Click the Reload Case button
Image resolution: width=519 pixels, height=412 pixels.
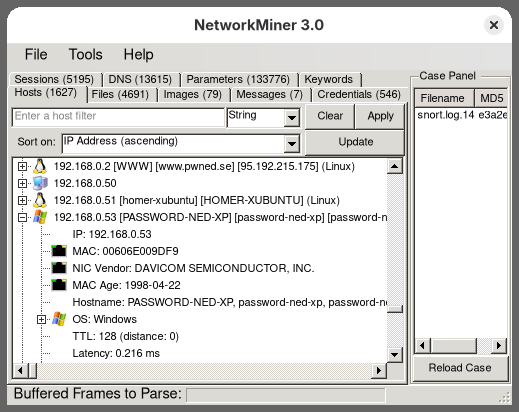point(460,368)
